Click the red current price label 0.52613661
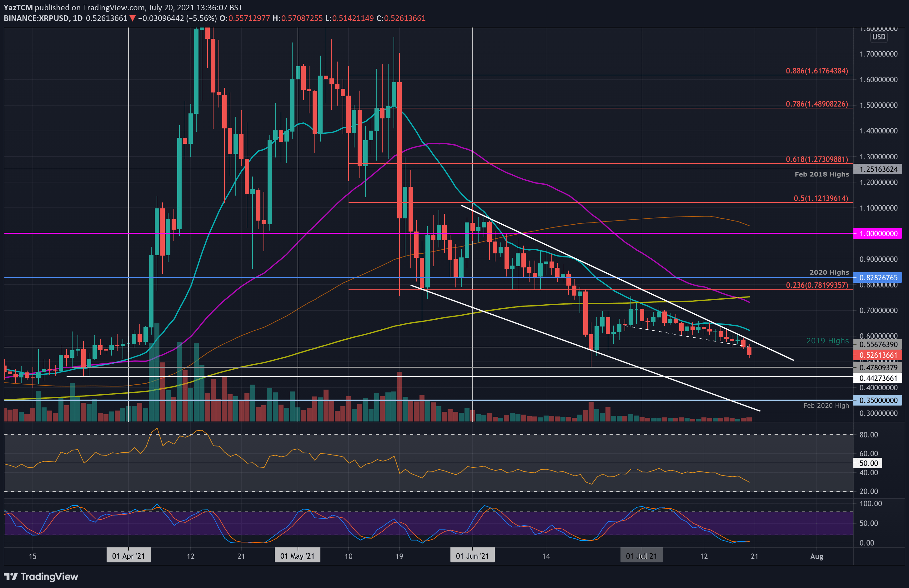909x588 pixels. [878, 355]
